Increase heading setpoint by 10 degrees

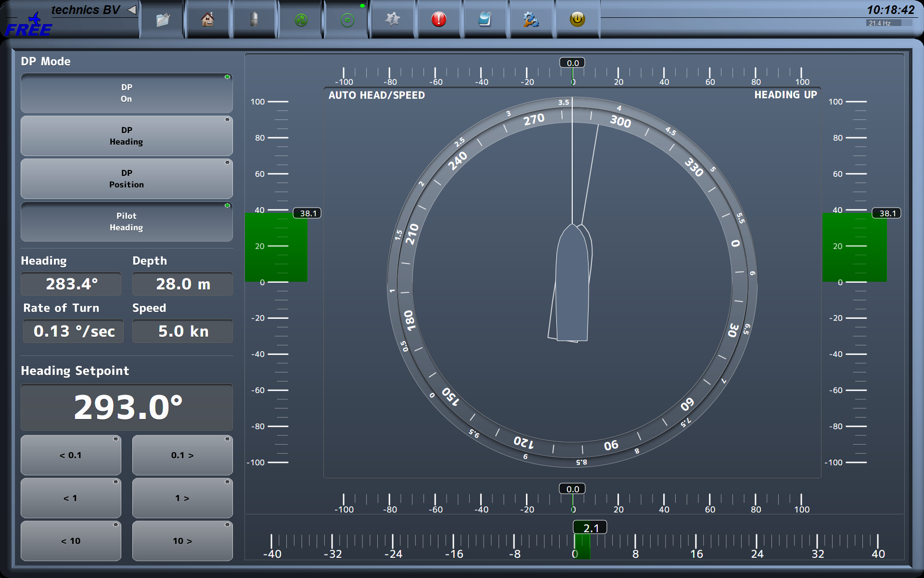(x=182, y=541)
